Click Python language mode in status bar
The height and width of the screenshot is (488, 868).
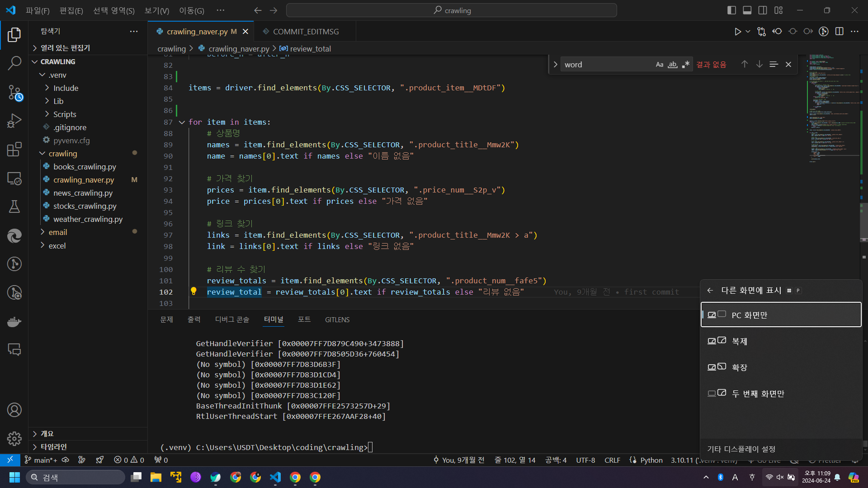point(651,460)
